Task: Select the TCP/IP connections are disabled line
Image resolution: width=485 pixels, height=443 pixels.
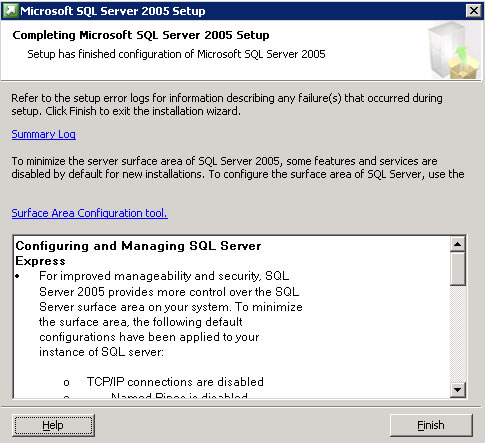Action: pyautogui.click(x=175, y=382)
